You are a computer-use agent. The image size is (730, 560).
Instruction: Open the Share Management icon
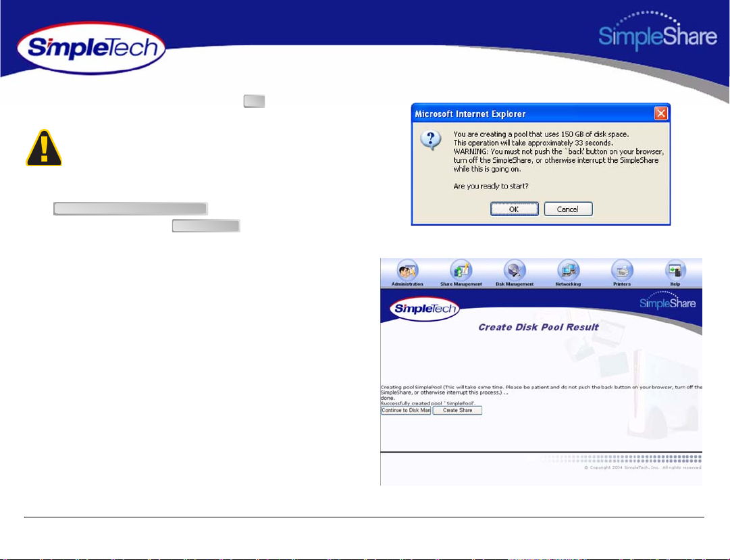pos(461,272)
